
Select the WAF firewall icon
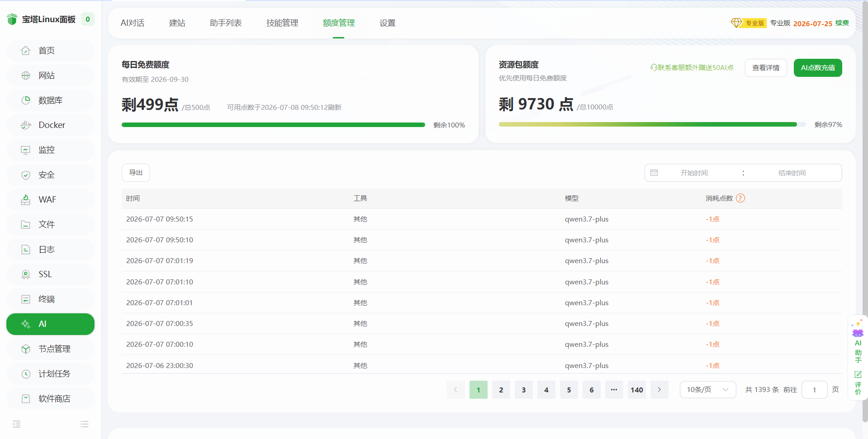(26, 200)
